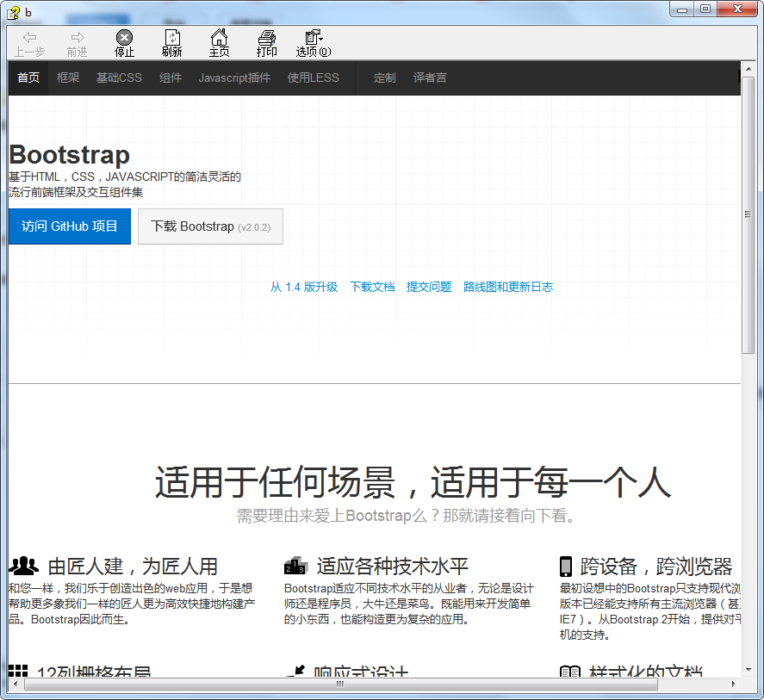The image size is (764, 700).
Task: Click the 下载 Bootstrap button
Action: pyautogui.click(x=210, y=226)
